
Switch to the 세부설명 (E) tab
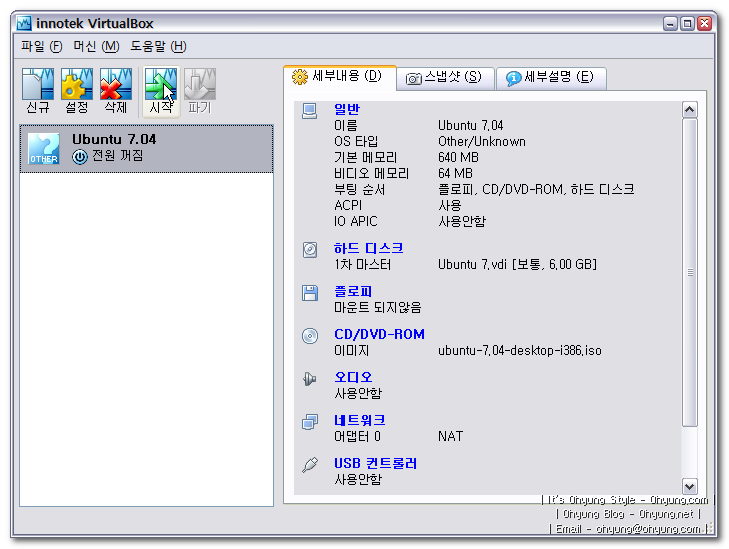click(551, 78)
